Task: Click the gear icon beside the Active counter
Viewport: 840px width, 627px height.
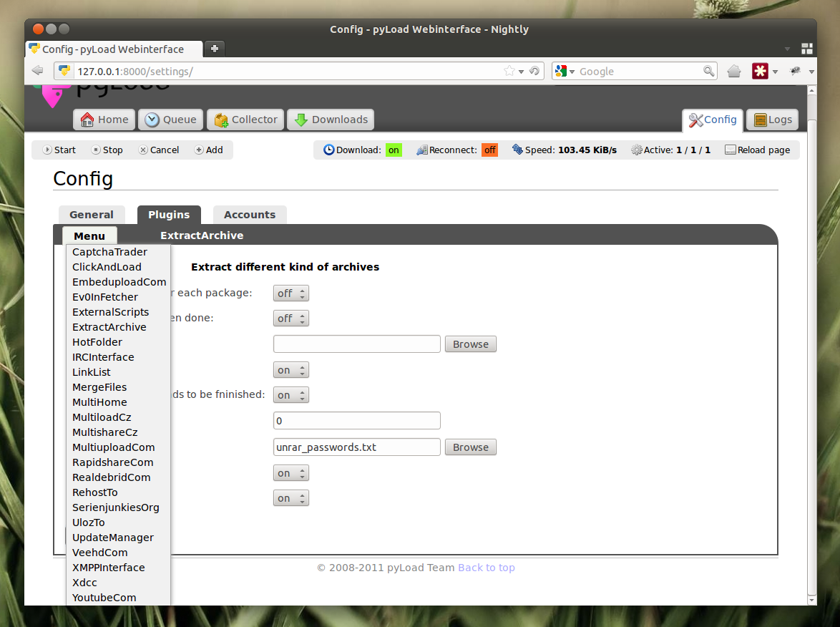Action: [635, 150]
